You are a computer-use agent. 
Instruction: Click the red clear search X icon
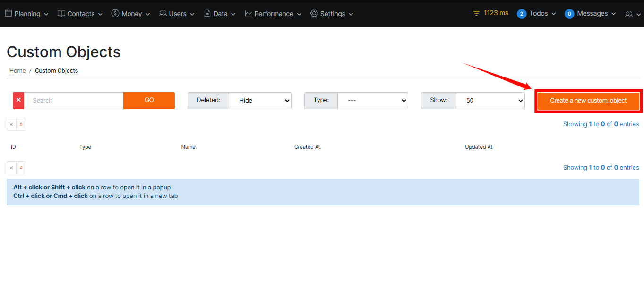18,100
